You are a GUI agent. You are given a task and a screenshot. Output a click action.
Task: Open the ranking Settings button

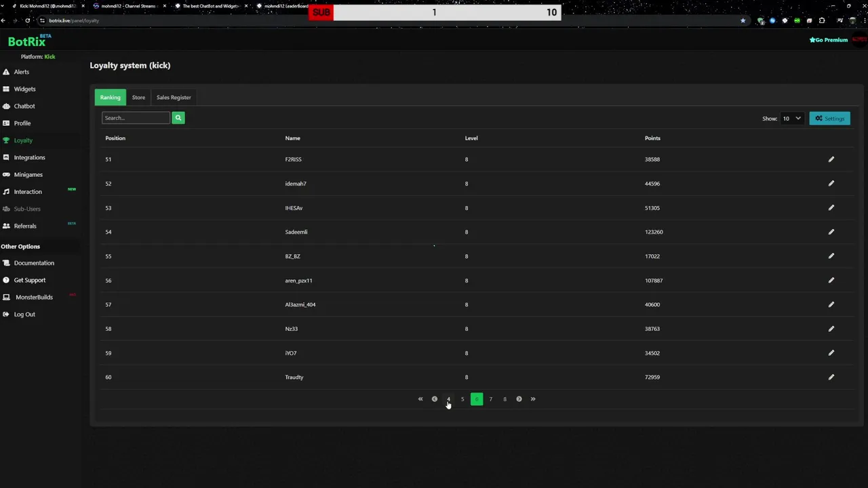tap(829, 119)
